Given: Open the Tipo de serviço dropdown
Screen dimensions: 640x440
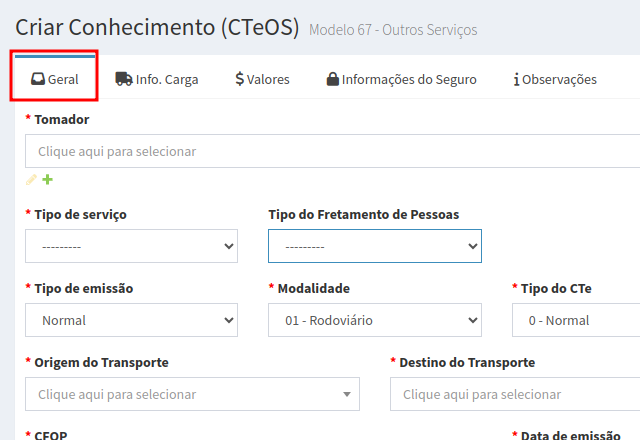Looking at the screenshot, I should 131,245.
